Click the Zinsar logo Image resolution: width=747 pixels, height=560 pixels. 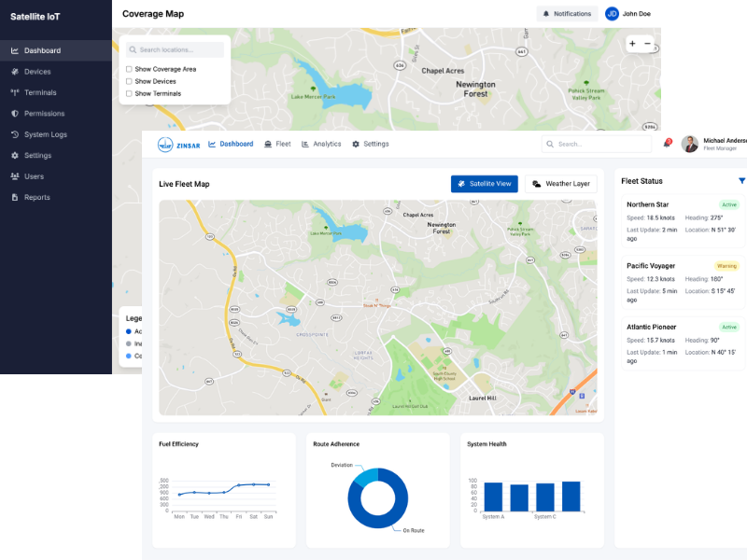[178, 145]
